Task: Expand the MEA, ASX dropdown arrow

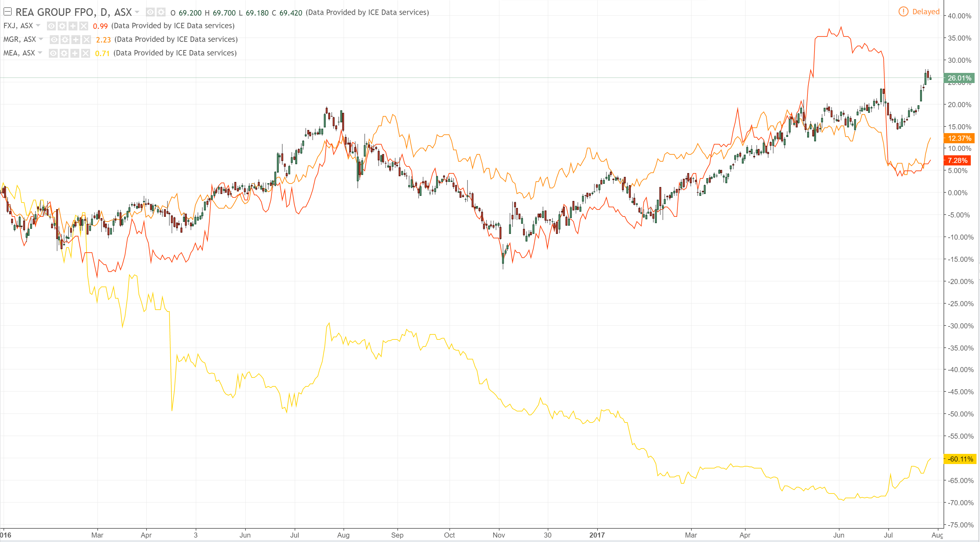Action: (40, 53)
